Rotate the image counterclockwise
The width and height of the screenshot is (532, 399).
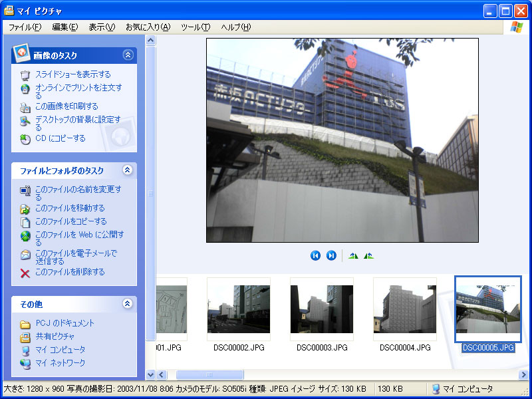coord(368,255)
